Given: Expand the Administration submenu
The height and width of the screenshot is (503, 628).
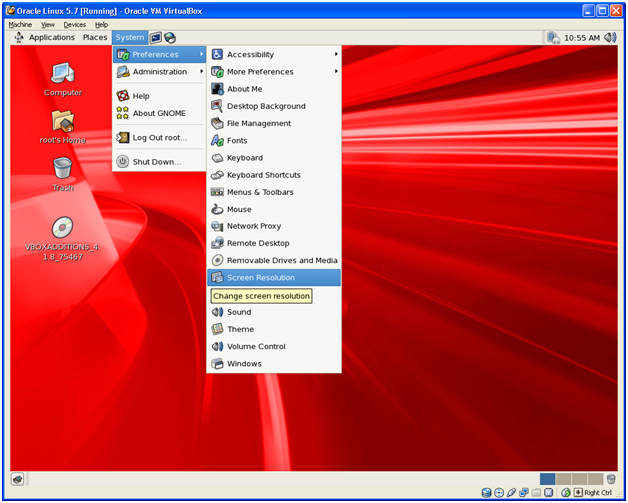Looking at the screenshot, I should [x=159, y=72].
